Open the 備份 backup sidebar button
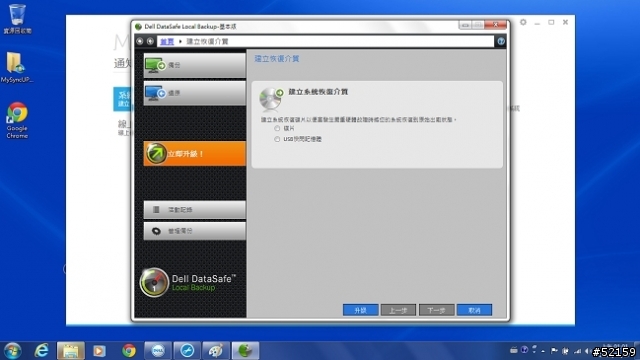This screenshot has height=360, width=640. point(195,65)
